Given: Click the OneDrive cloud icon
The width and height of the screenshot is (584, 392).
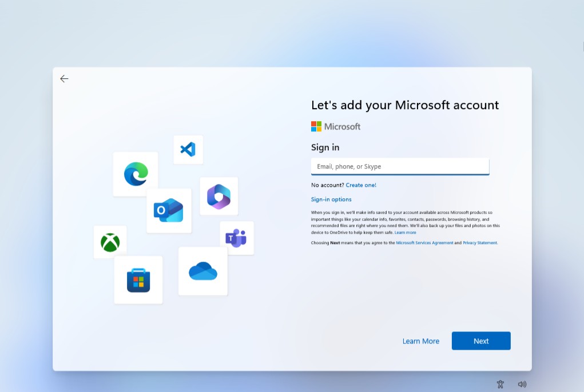Looking at the screenshot, I should tap(203, 271).
